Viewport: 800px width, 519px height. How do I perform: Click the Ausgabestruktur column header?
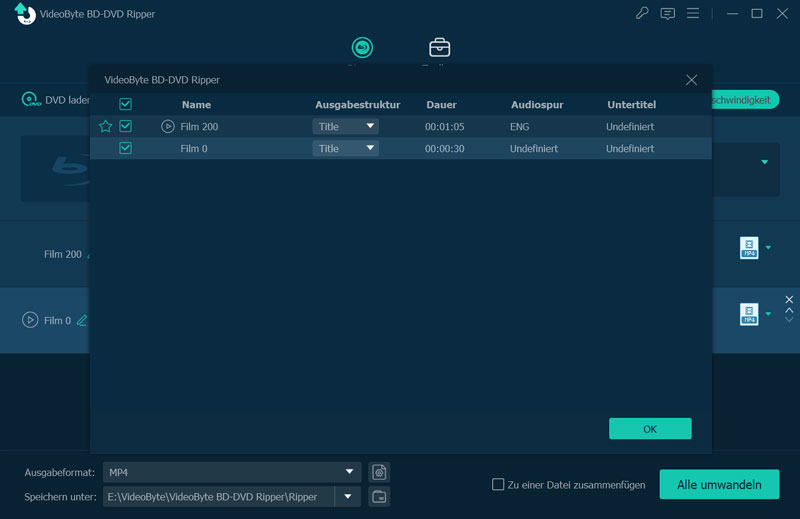coord(358,105)
